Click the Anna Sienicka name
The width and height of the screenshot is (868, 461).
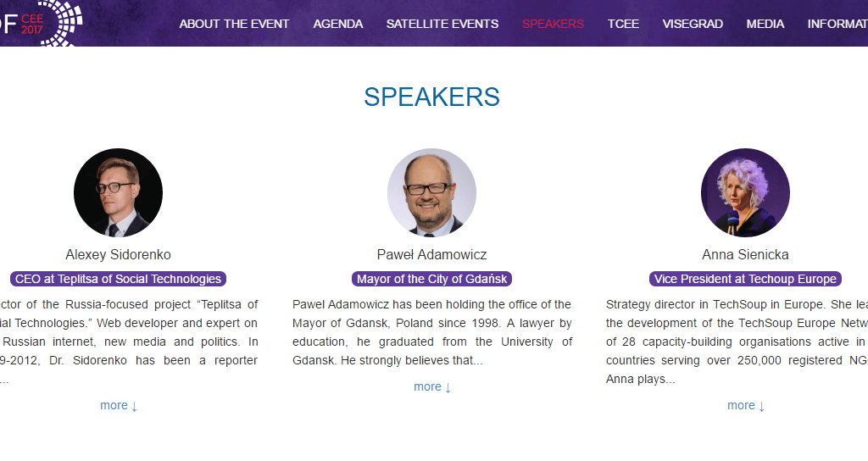745,254
